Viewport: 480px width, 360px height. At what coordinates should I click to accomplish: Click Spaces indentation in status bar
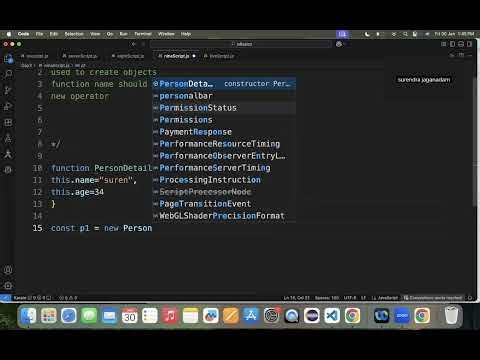(327, 298)
